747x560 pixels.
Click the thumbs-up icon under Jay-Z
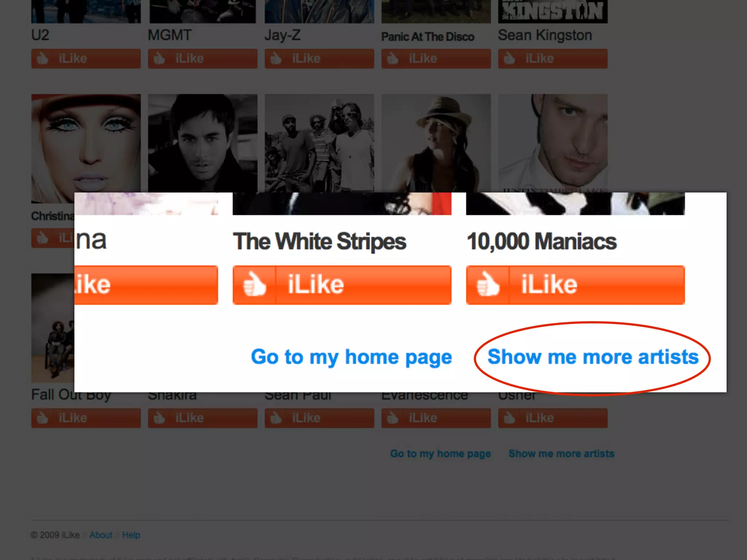pyautogui.click(x=276, y=58)
